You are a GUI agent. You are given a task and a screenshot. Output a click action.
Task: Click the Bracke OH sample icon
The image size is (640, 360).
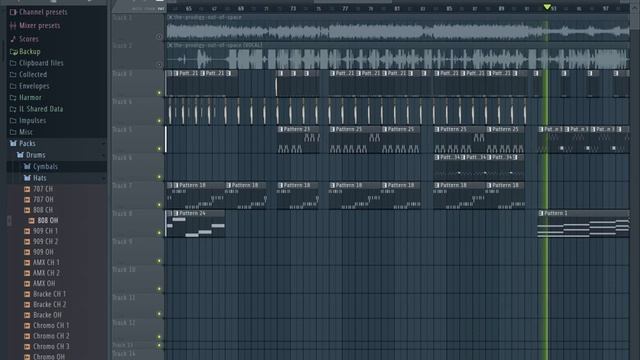[x=27, y=315]
